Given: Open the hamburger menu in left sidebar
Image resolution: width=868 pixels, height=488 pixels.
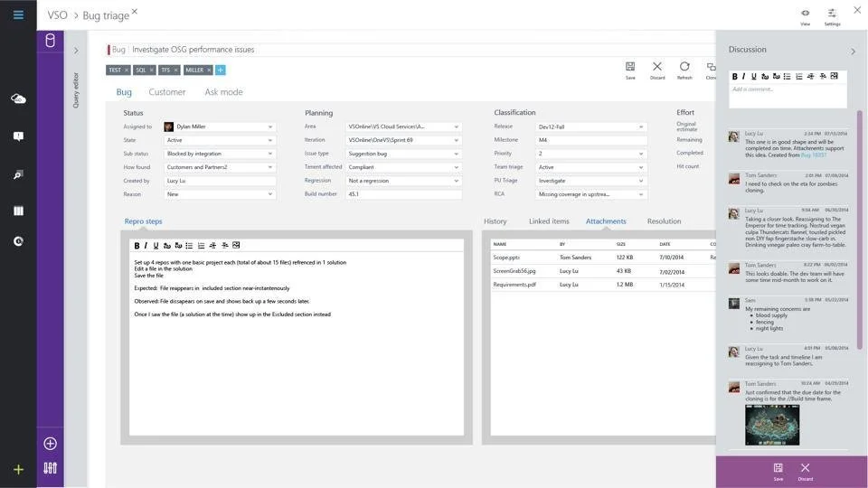Looking at the screenshot, I should pos(18,15).
